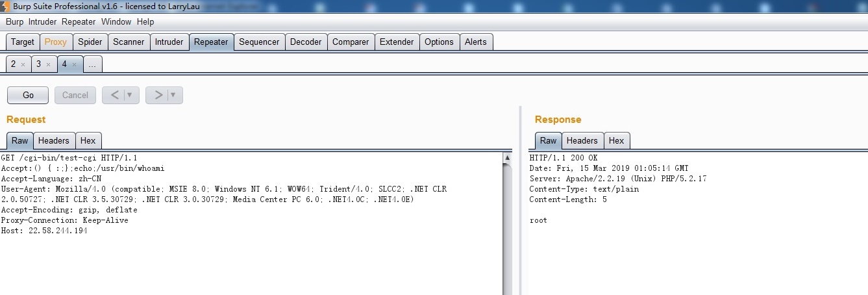Select the Response Headers tab
868x295 pixels.
coord(582,140)
